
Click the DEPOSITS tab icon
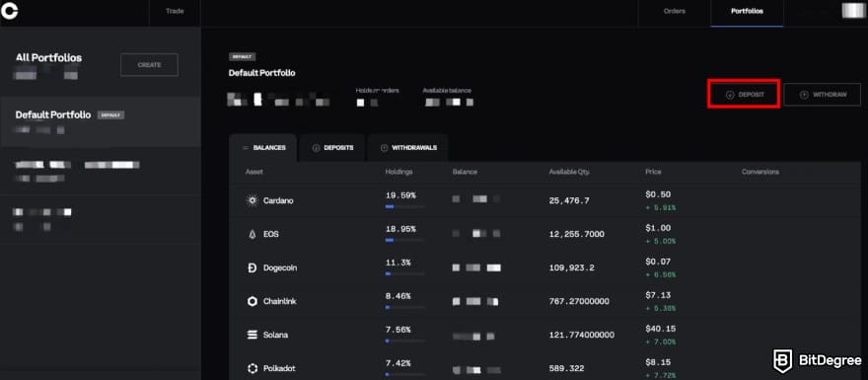click(316, 148)
